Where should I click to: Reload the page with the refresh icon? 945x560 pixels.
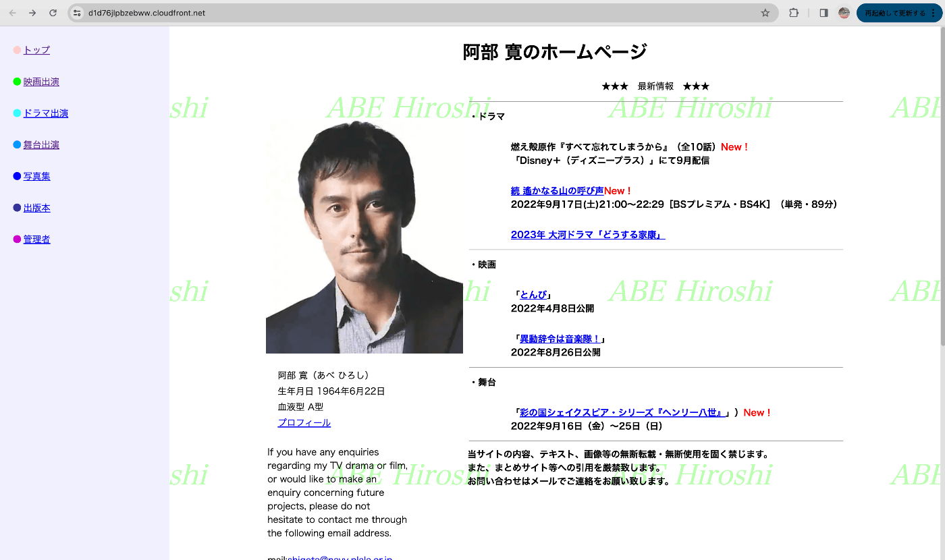click(x=53, y=13)
